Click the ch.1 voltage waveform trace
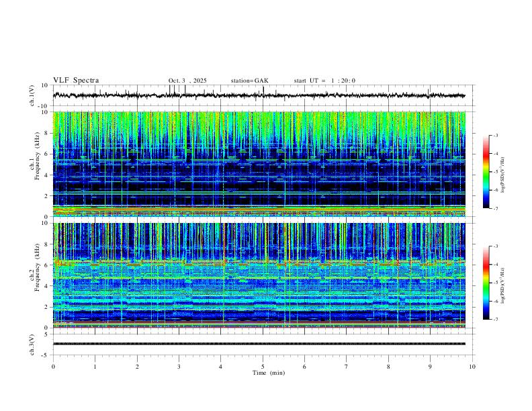 coord(259,95)
